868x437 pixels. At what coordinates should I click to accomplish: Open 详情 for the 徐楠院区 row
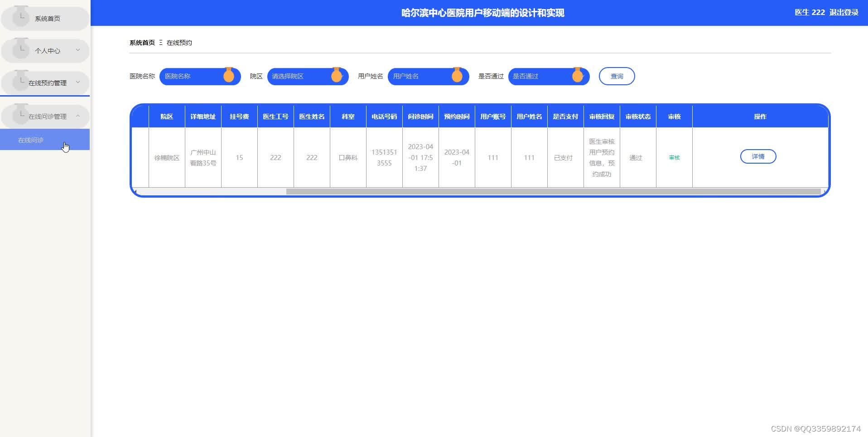click(758, 156)
